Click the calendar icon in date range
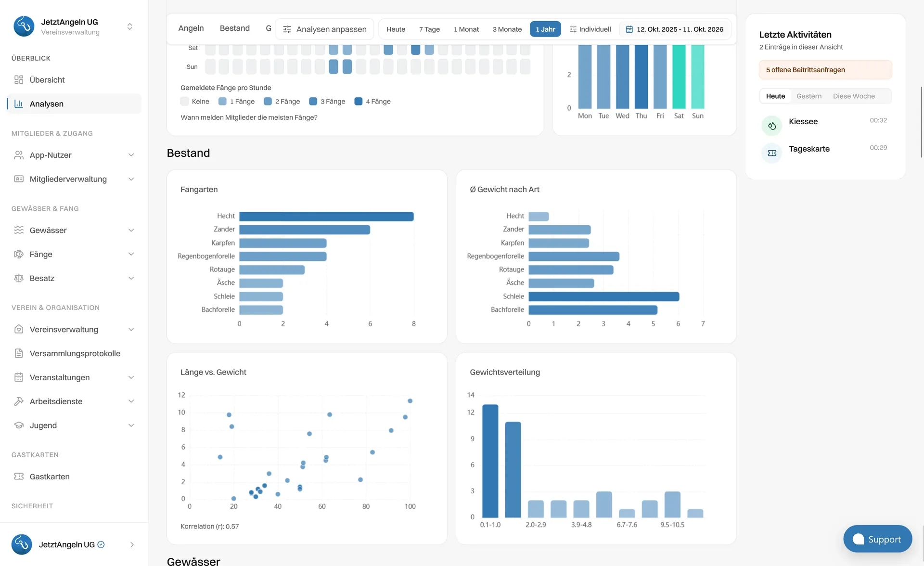 coord(629,29)
